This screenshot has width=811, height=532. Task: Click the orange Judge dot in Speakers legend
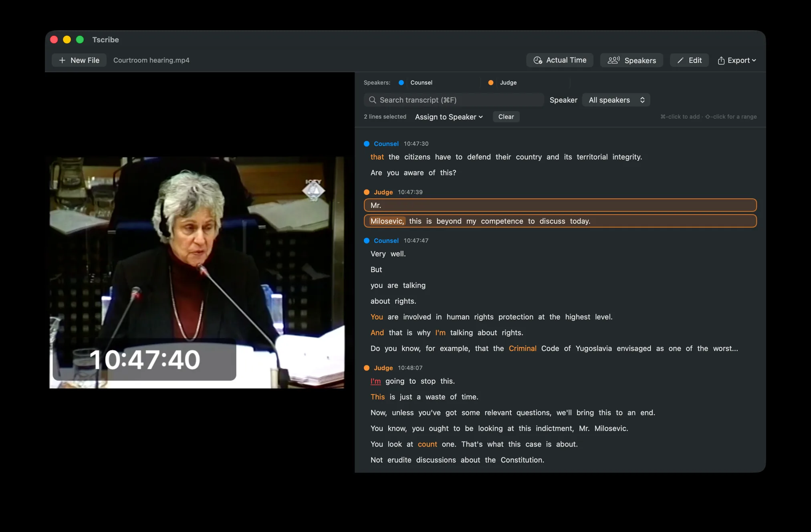click(490, 83)
